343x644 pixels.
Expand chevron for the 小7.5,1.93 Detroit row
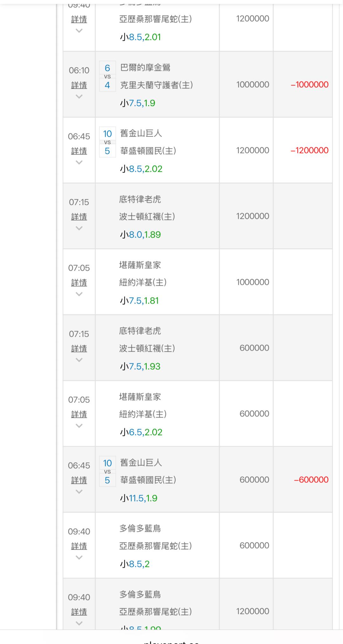(x=79, y=360)
